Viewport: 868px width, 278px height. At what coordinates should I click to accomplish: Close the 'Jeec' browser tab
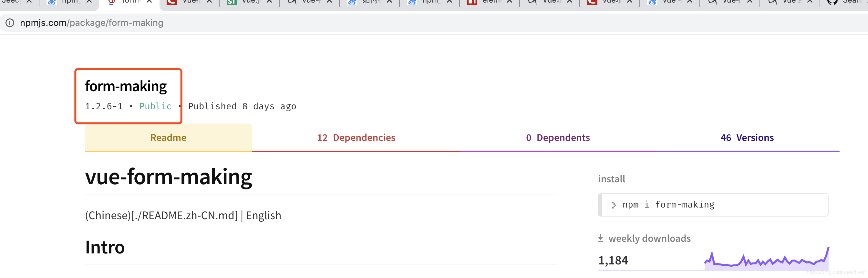pos(29,2)
